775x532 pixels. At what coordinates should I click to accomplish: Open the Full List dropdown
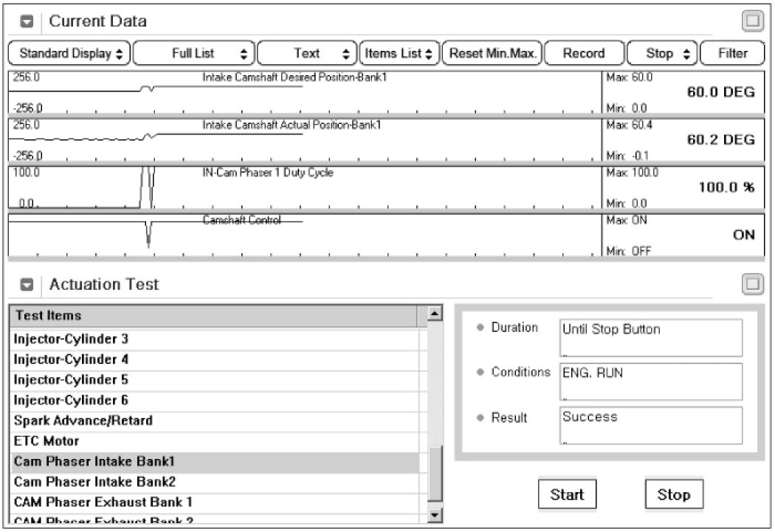point(194,53)
